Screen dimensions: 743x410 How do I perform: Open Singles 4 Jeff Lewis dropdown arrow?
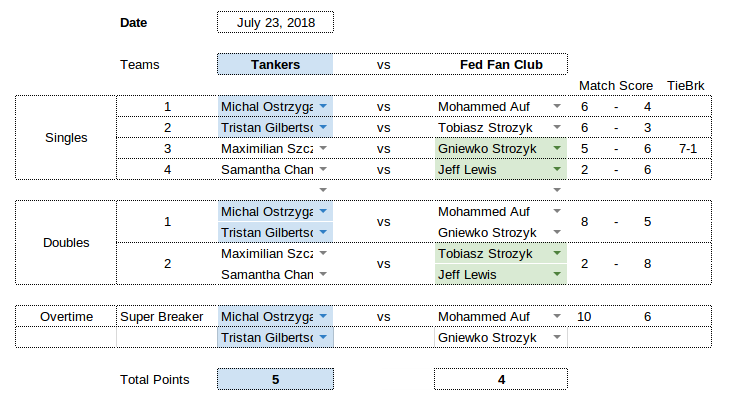[557, 169]
